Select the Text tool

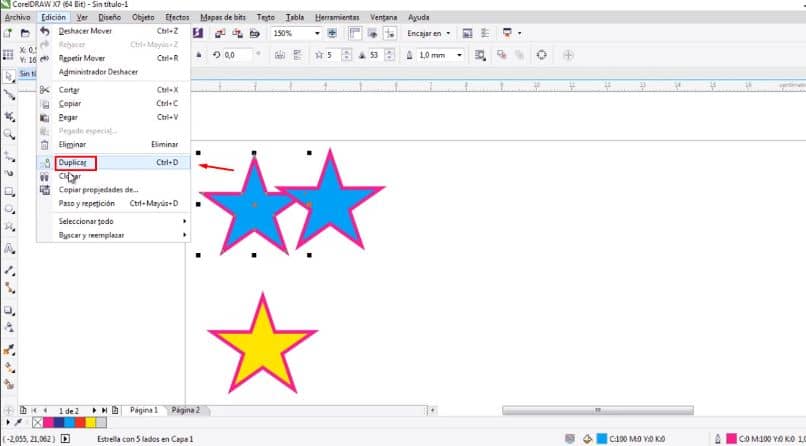click(9, 249)
